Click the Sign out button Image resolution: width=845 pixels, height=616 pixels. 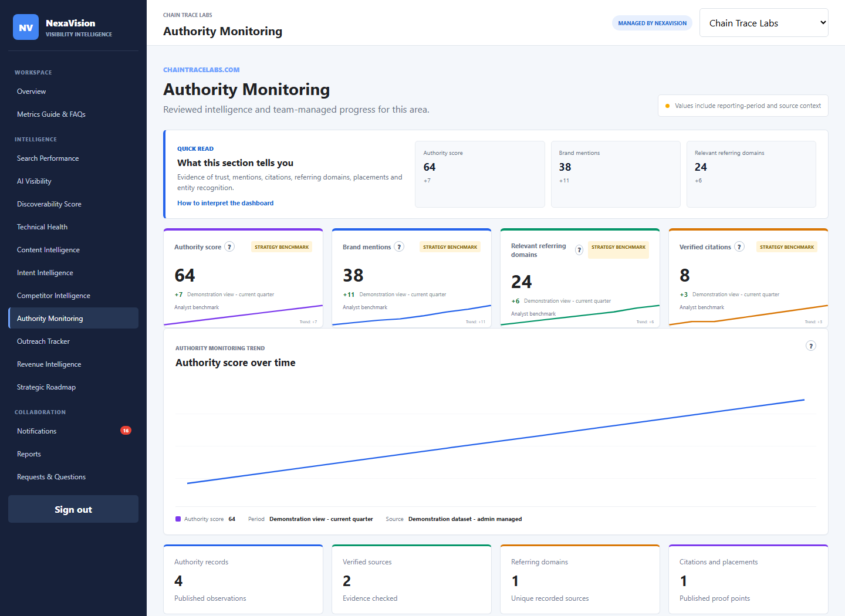point(73,509)
